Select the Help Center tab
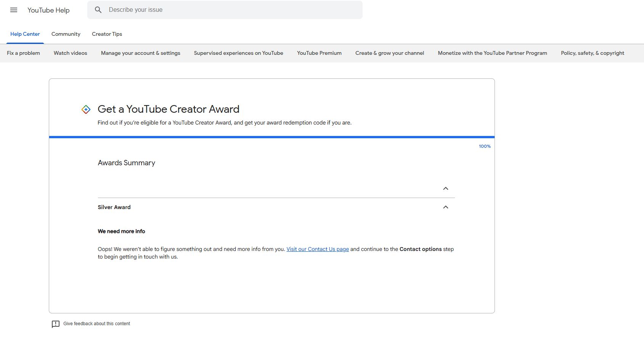Viewport: 644px width, 345px height. [x=25, y=34]
